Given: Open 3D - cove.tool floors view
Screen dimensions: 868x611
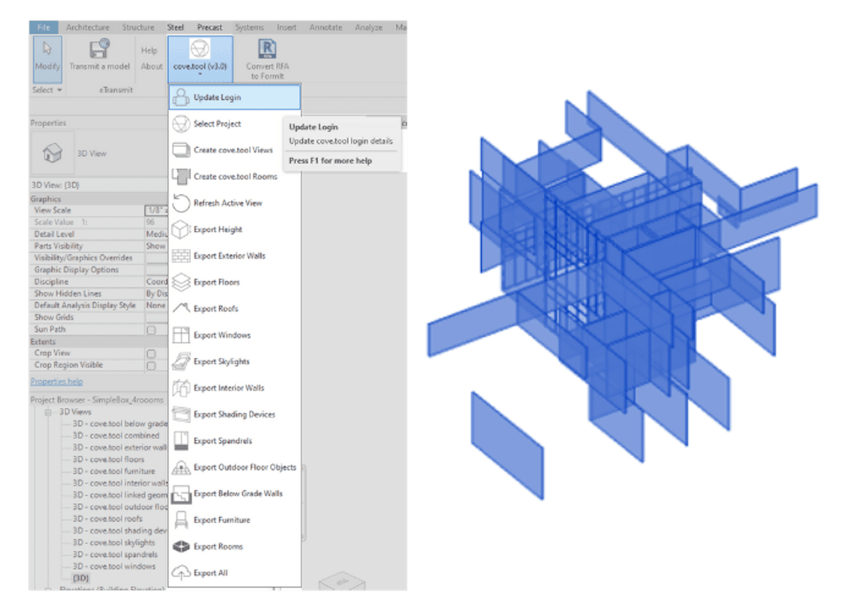Looking at the screenshot, I should tap(109, 459).
